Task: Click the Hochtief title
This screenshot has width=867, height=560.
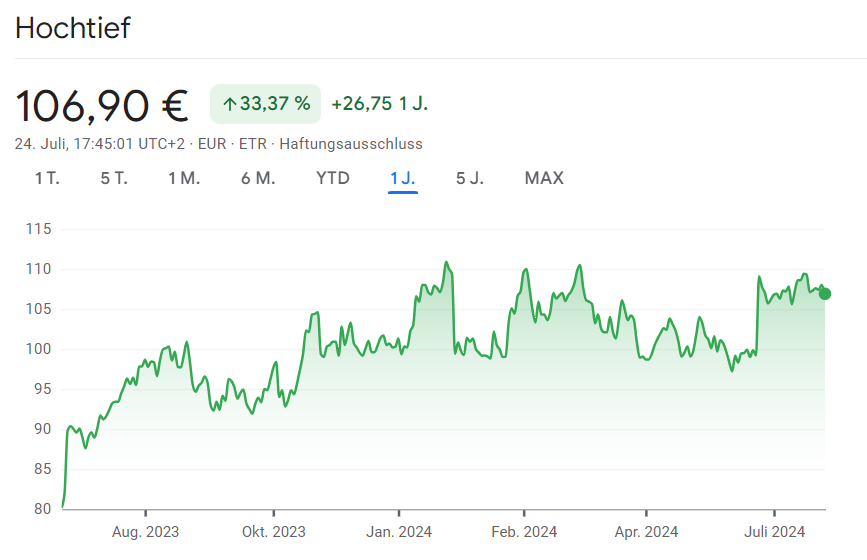Action: click(x=73, y=28)
